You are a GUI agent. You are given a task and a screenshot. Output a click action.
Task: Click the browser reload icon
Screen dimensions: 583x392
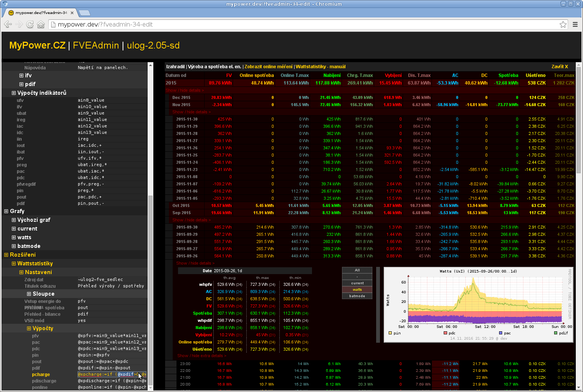pos(30,25)
